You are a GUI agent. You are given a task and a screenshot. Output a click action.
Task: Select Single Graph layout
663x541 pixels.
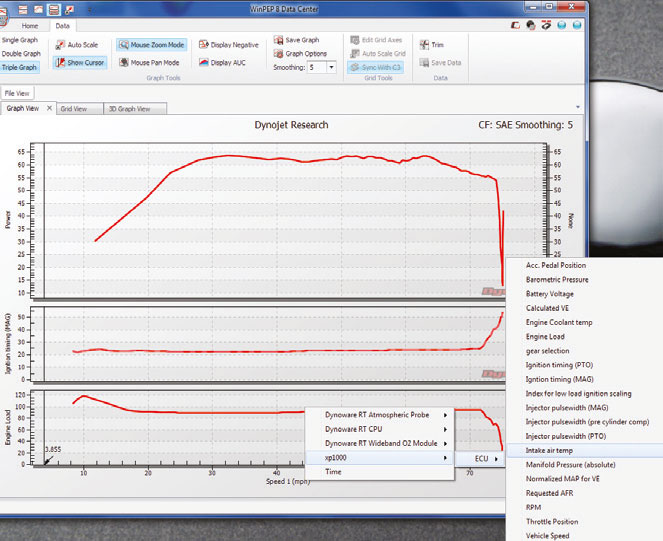20,40
